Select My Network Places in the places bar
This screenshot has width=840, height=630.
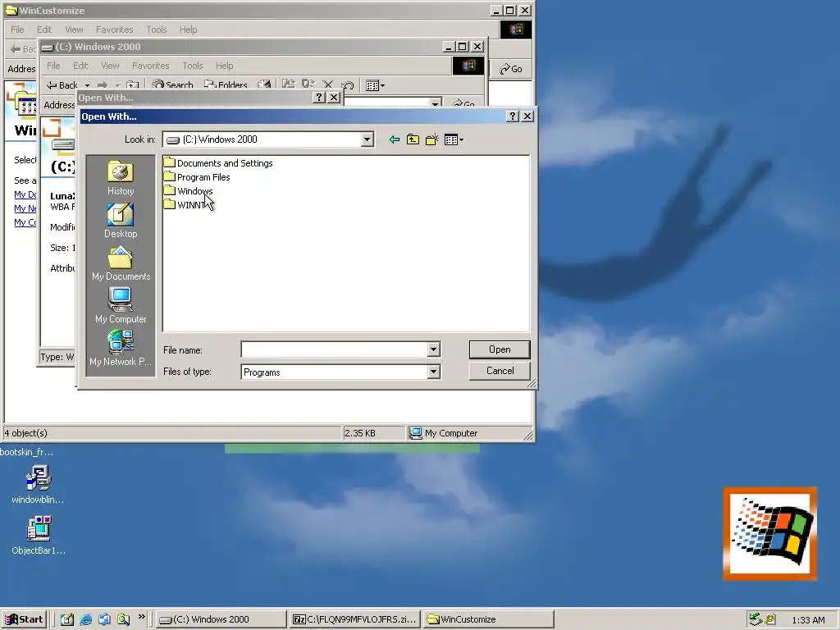tap(121, 349)
